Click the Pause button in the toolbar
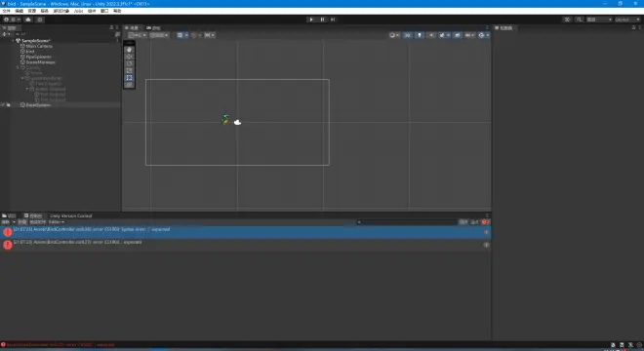This screenshot has height=351, width=644. 322,19
